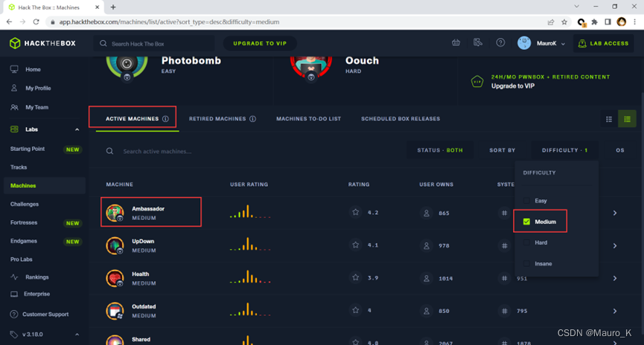Screen dimensions: 644x345
Task: Favorite Ambassador with the star icon
Action: click(x=356, y=212)
